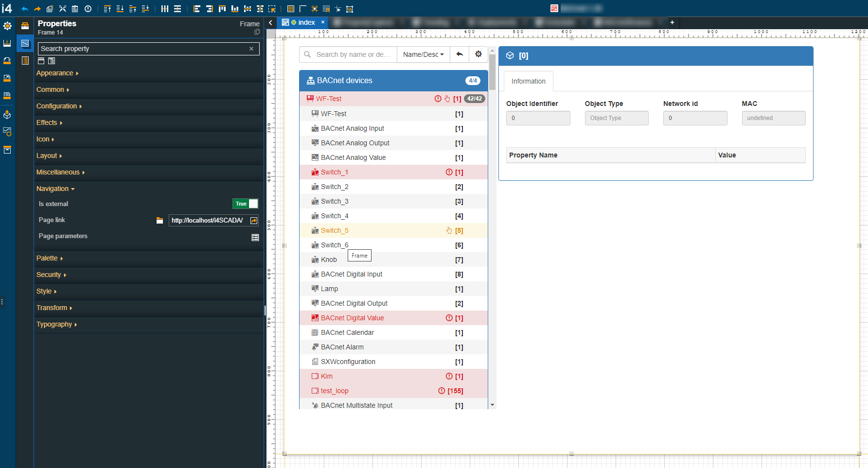This screenshot has height=468, width=868.
Task: Expand the Configuration property group
Action: pyautogui.click(x=59, y=106)
